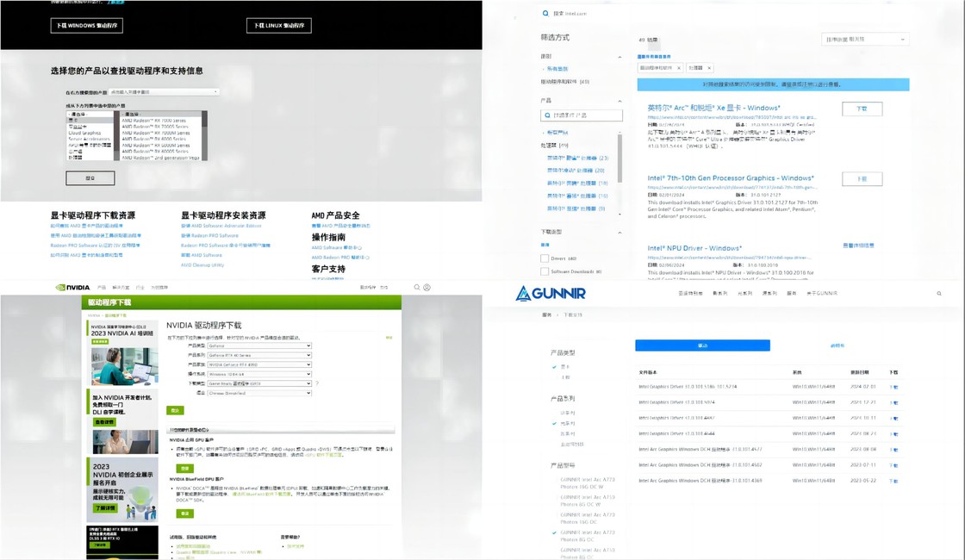Viewport: 965px width, 560px height.
Task: Click 下载 WINDOWS 驱动程序 button on AMD page
Action: 87,25
